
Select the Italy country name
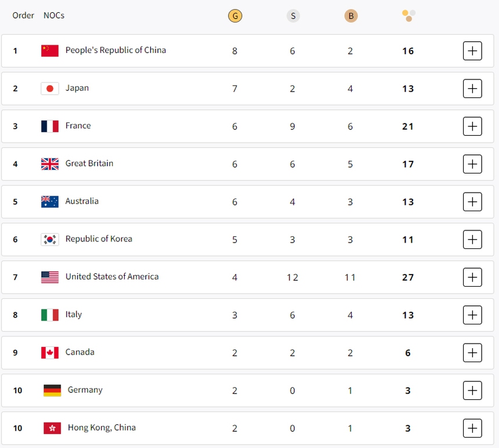pyautogui.click(x=74, y=315)
